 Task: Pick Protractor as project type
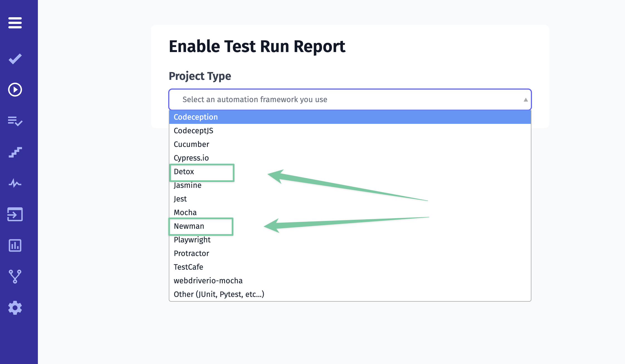pyautogui.click(x=350, y=253)
